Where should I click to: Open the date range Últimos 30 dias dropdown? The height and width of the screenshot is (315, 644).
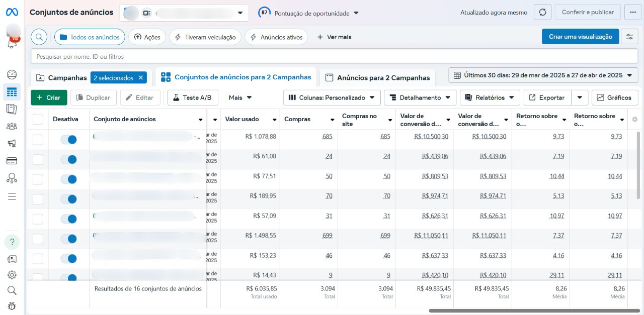(543, 75)
